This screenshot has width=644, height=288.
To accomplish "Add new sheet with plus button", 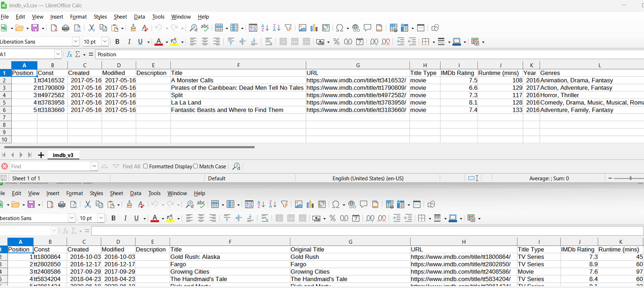I will pyautogui.click(x=41, y=155).
